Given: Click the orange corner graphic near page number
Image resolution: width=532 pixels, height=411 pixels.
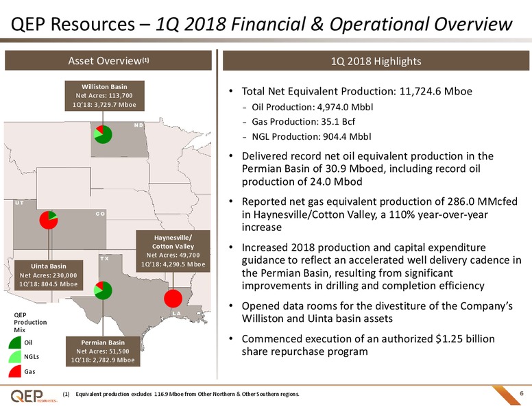Looking at the screenshot, I should click(x=506, y=395).
